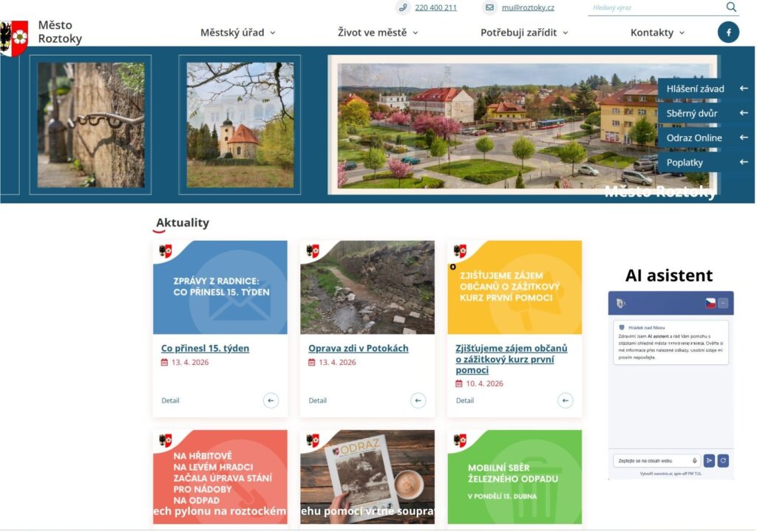
Task: Click the reset chat icon in AI asistent
Action: point(724,460)
